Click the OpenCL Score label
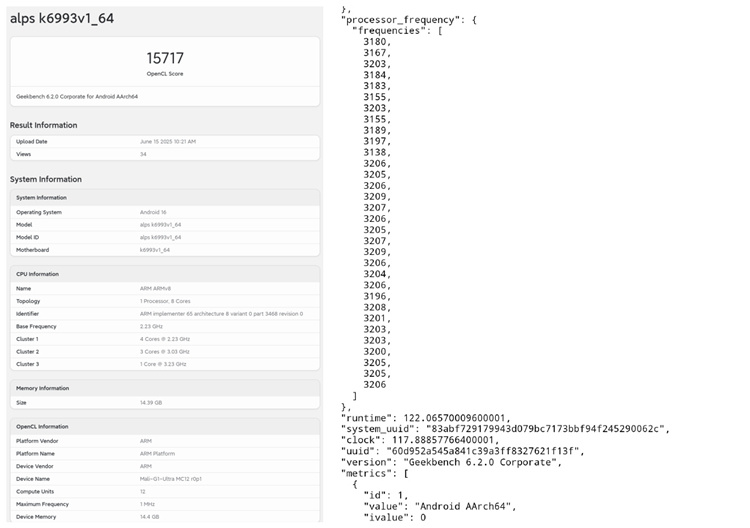The image size is (750, 528). tap(165, 74)
